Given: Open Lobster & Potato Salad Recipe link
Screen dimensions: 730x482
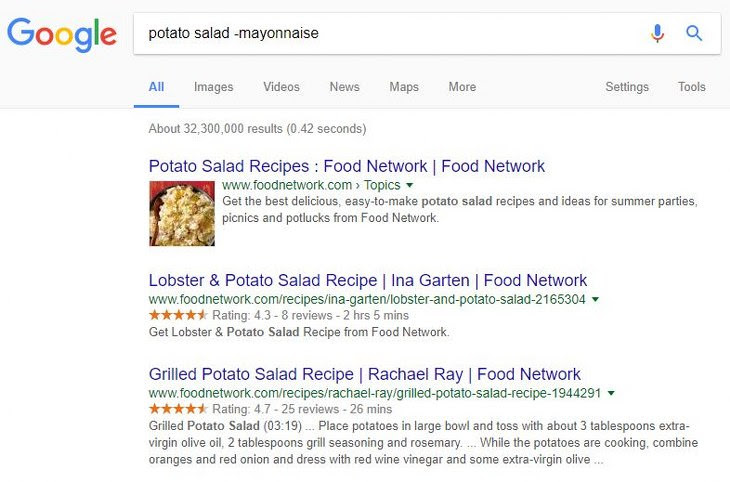Looking at the screenshot, I should [x=368, y=280].
